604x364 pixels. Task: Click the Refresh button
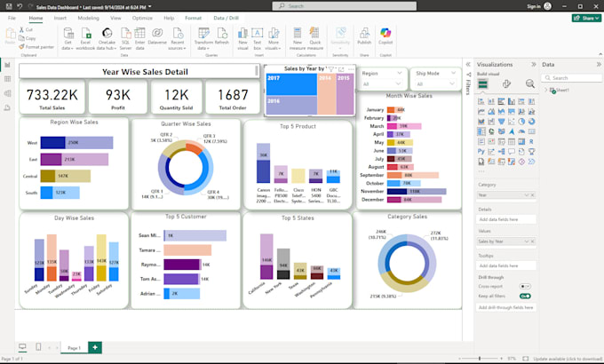click(x=222, y=36)
